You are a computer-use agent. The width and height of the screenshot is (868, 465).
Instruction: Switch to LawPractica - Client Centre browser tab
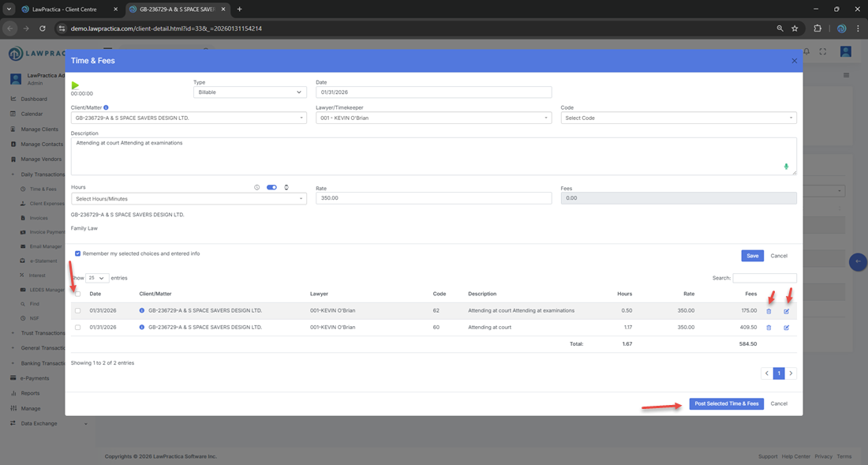[69, 9]
